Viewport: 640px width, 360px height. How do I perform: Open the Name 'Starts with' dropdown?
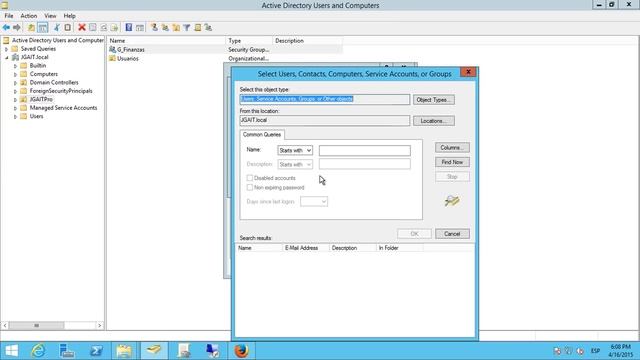point(295,151)
